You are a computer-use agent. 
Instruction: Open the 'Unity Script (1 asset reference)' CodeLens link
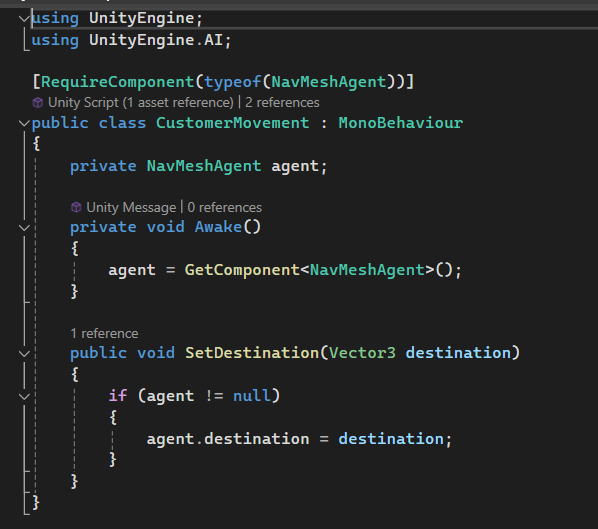coord(140,103)
